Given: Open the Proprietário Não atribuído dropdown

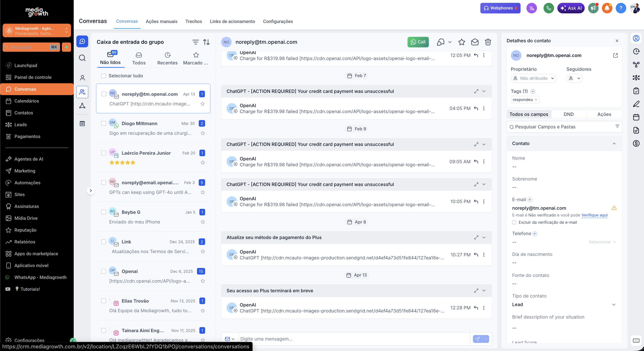Looking at the screenshot, I should click(533, 78).
